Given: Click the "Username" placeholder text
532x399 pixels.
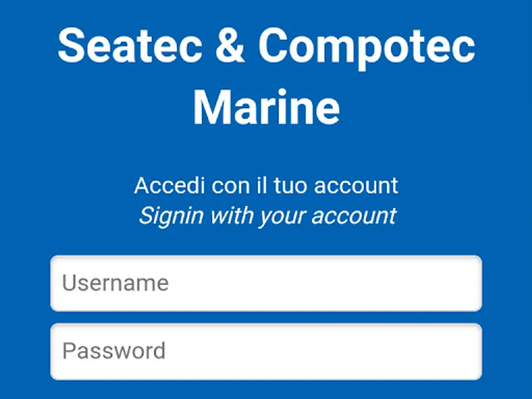Looking at the screenshot, I should click(115, 283).
